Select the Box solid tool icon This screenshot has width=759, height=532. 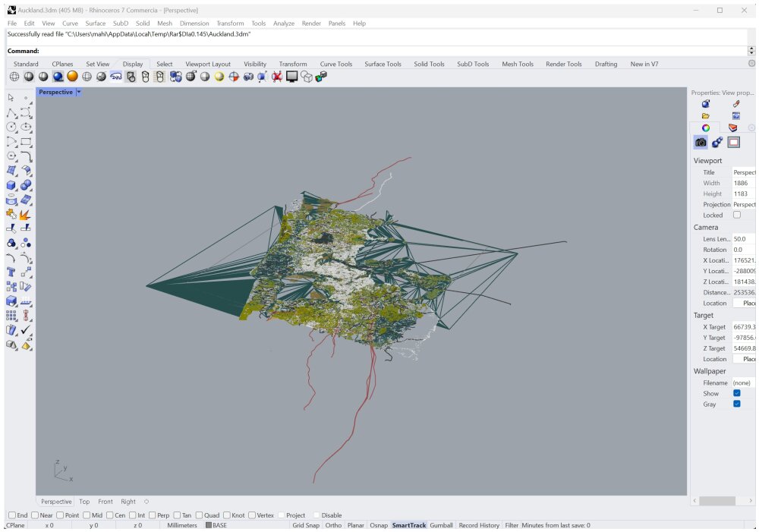tap(11, 185)
